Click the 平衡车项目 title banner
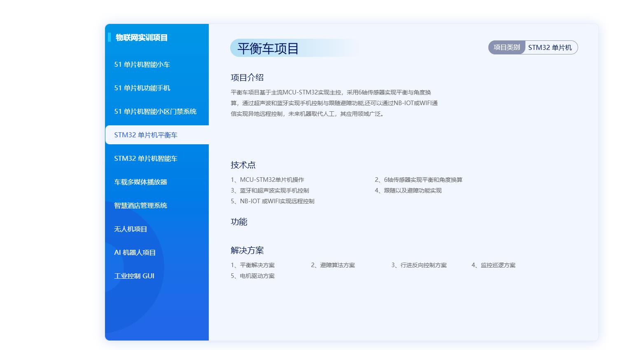This screenshot has height=350, width=644. [268, 48]
